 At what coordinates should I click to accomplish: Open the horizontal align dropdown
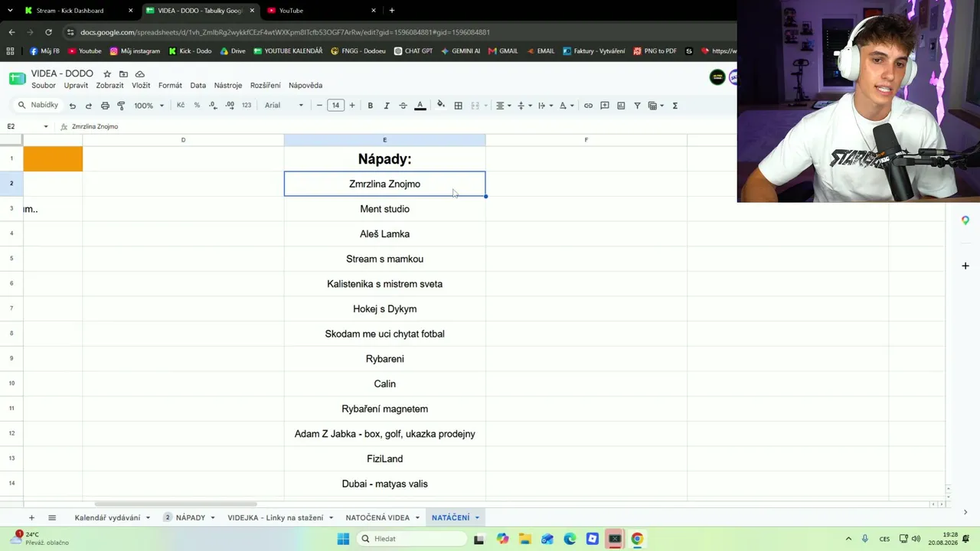click(x=503, y=106)
